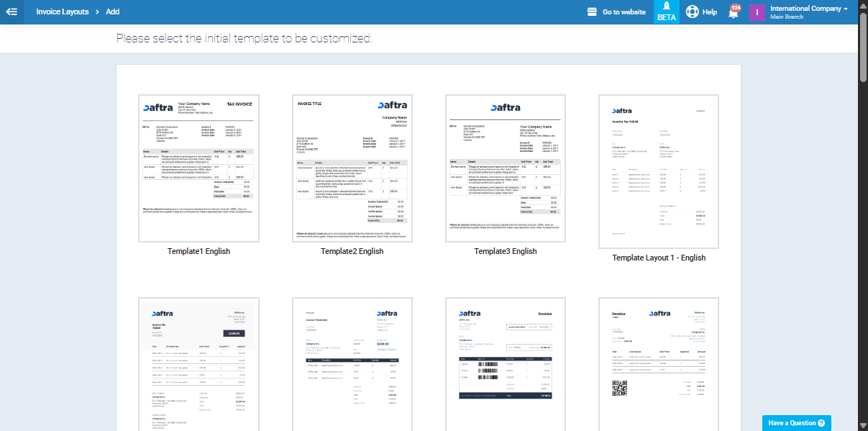Select the Template1 English thumbnail
Image resolution: width=868 pixels, height=431 pixels.
198,168
